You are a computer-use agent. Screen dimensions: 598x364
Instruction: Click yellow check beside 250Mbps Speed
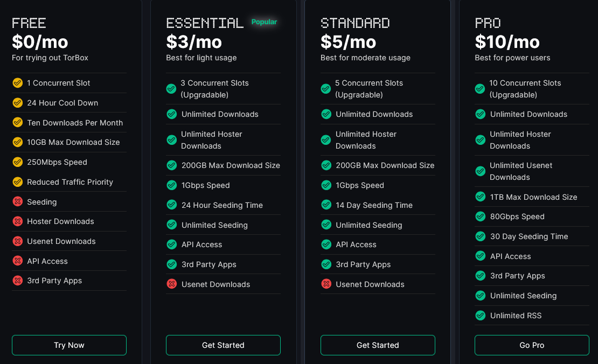coord(17,162)
